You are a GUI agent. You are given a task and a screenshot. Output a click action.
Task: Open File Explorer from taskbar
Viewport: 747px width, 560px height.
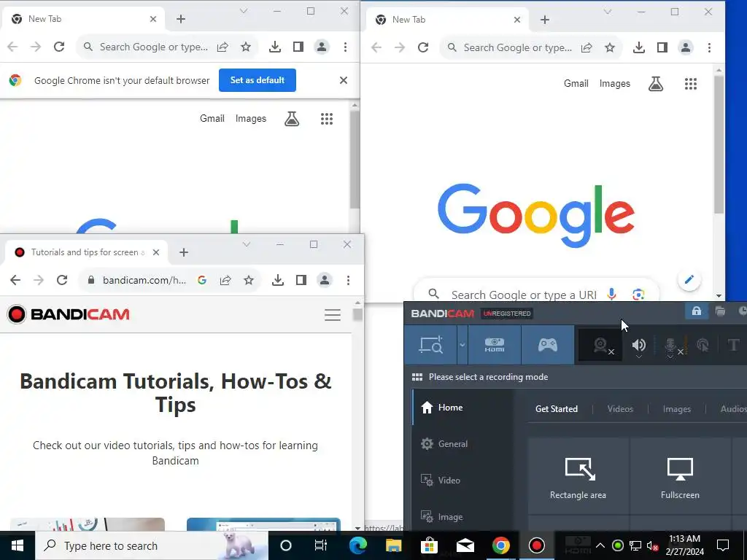click(393, 545)
